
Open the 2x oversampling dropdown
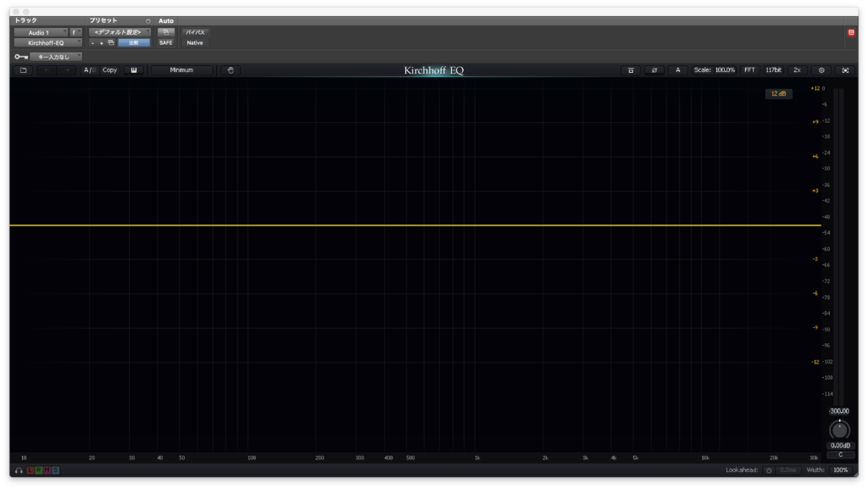[797, 70]
